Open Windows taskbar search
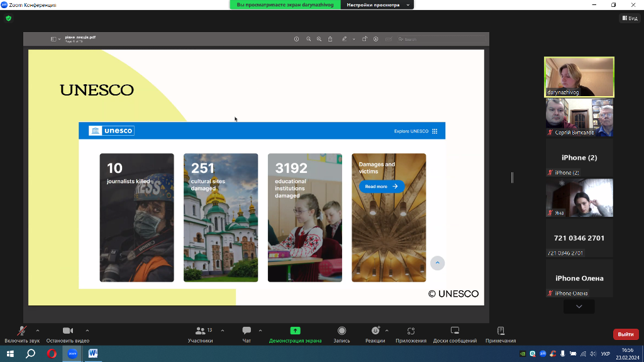Viewport: 644px width, 362px height. [x=30, y=353]
